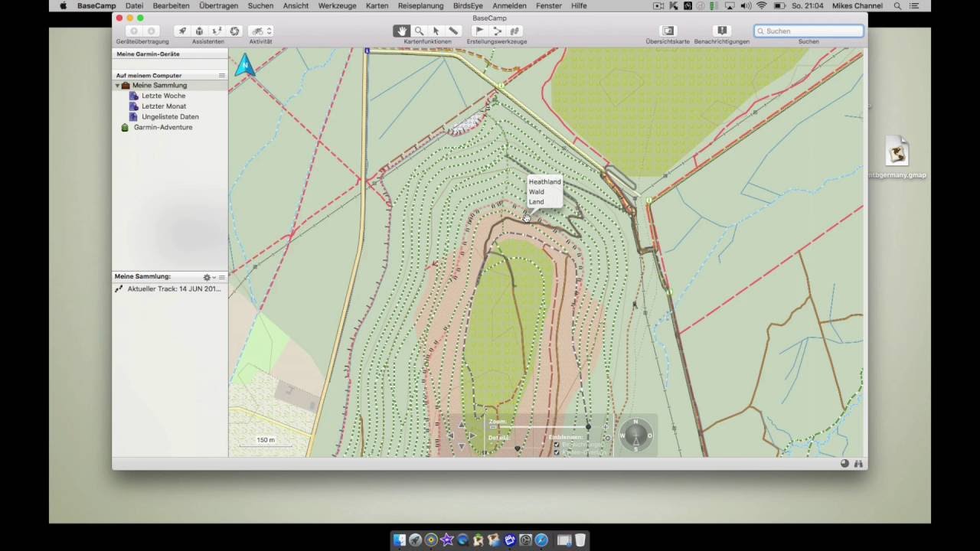Click the blue north arrow on map

point(245,65)
